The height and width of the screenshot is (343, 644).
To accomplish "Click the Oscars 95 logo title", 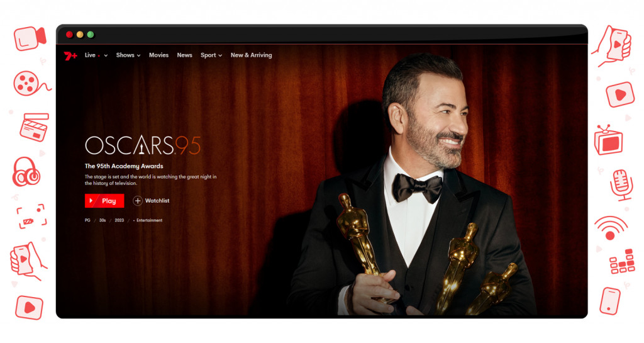I will [143, 145].
